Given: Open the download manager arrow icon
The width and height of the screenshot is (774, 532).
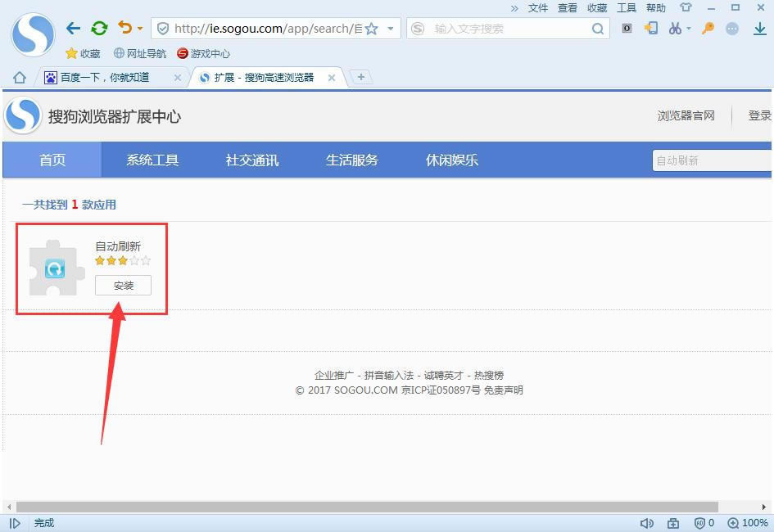Looking at the screenshot, I should (760, 29).
